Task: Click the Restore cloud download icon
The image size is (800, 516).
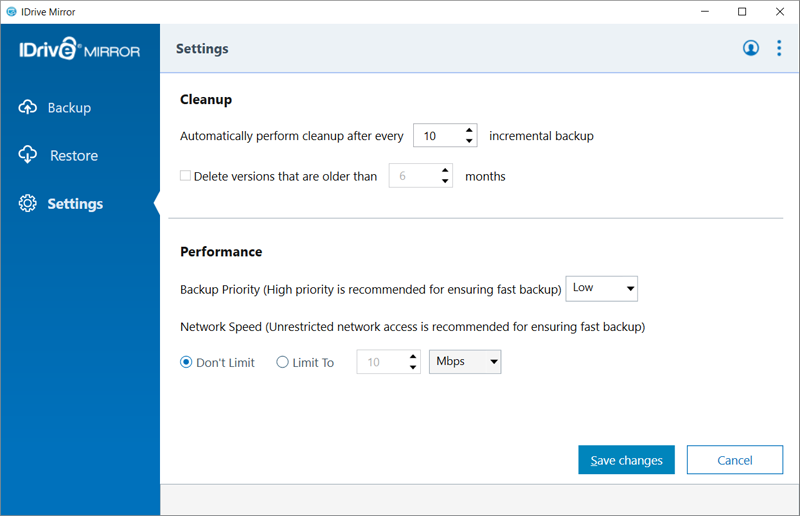Action: tap(28, 155)
